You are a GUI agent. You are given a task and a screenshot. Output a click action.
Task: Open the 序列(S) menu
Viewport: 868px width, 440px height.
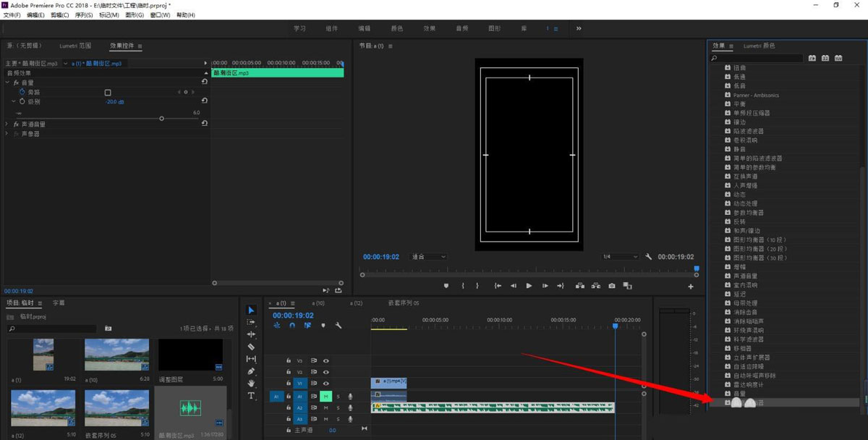click(83, 14)
